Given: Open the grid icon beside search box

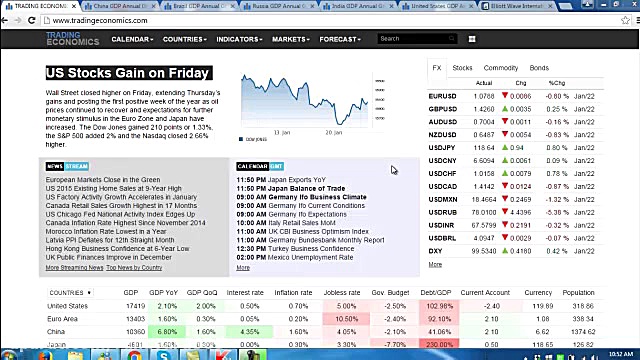Looking at the screenshot, I should pyautogui.click(x=472, y=39).
